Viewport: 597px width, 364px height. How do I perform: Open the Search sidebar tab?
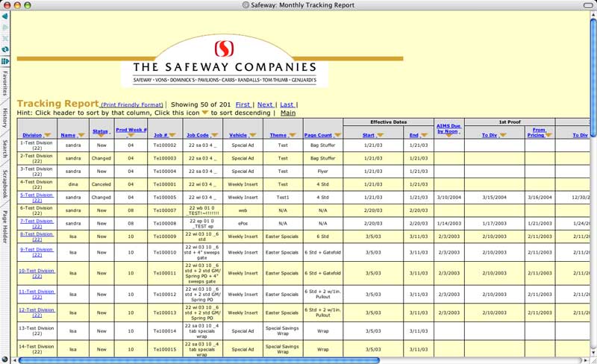(5, 148)
